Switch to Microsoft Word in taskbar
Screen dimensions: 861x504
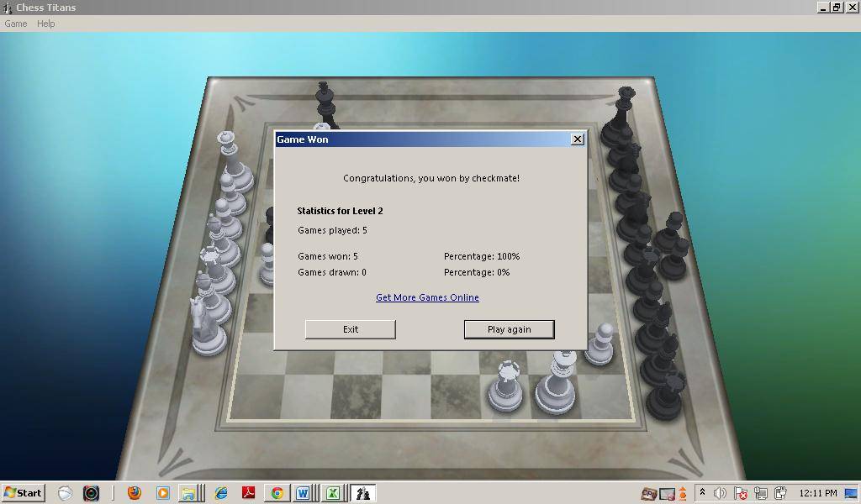tap(303, 493)
